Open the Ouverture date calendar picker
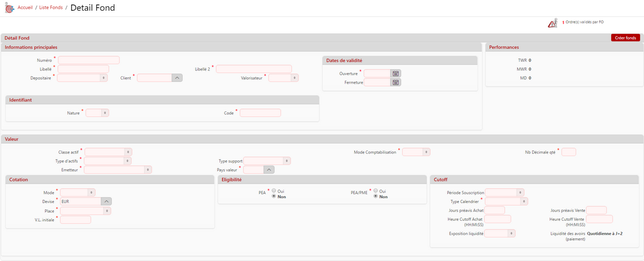 click(x=396, y=74)
